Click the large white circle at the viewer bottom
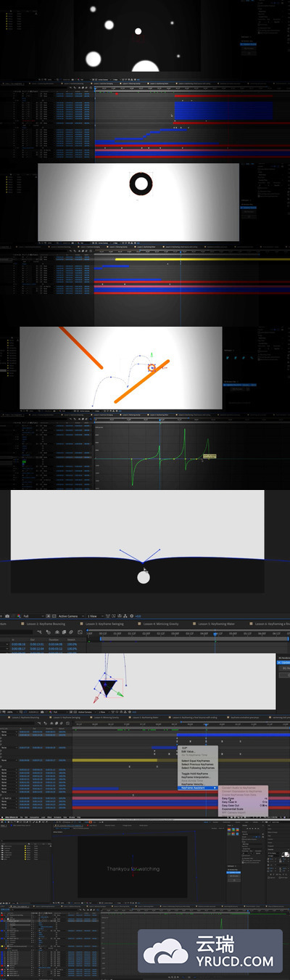This screenshot has height=980, width=290. 145,67
